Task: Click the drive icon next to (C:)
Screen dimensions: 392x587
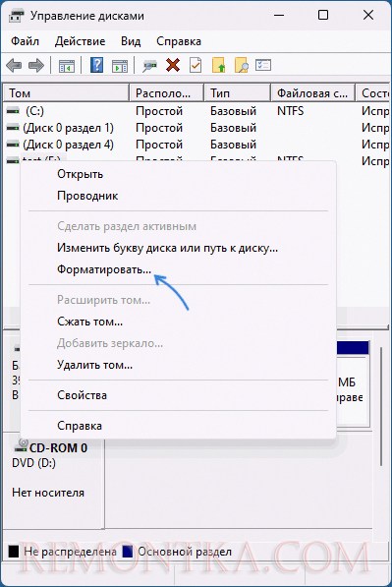Action: 13,111
